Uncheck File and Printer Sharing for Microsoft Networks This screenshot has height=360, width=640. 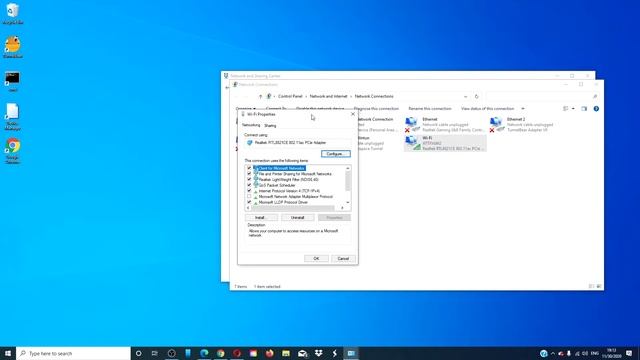click(x=249, y=174)
